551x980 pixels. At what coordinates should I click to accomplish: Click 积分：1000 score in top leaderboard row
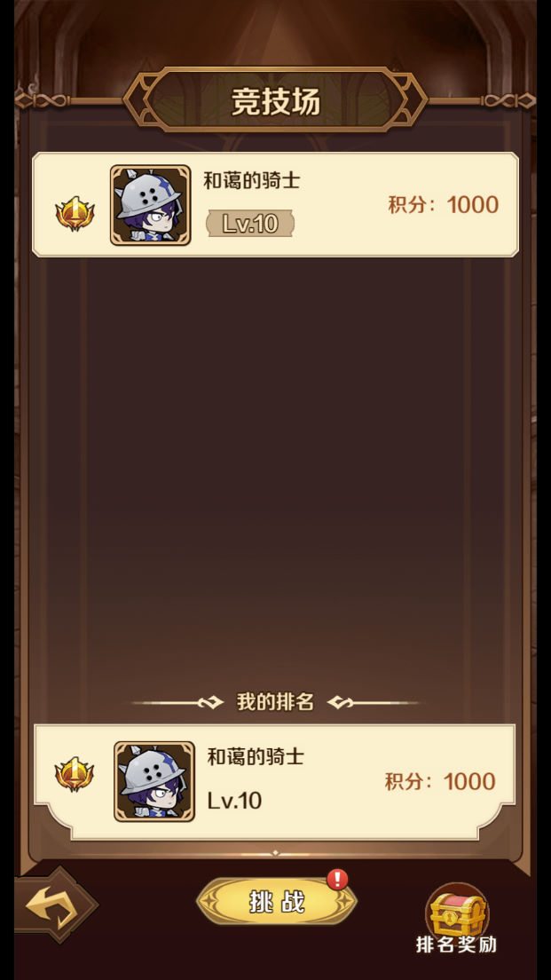tap(444, 204)
